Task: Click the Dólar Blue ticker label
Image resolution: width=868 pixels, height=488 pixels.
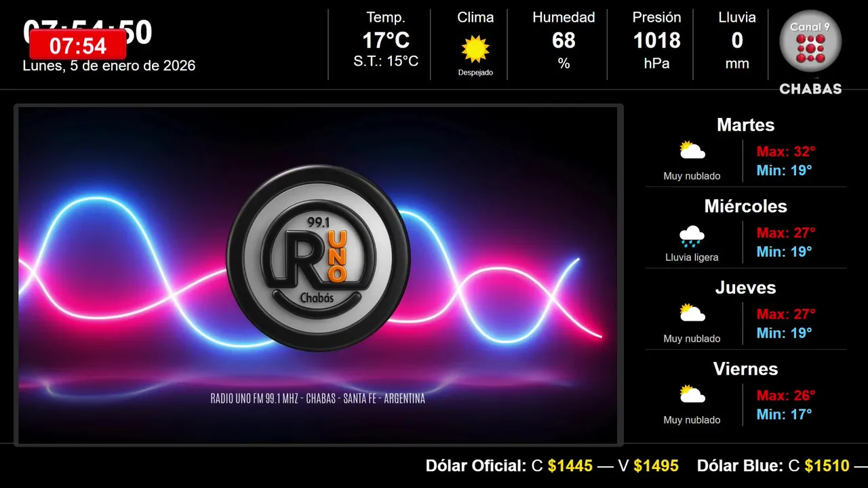Action: tap(741, 466)
